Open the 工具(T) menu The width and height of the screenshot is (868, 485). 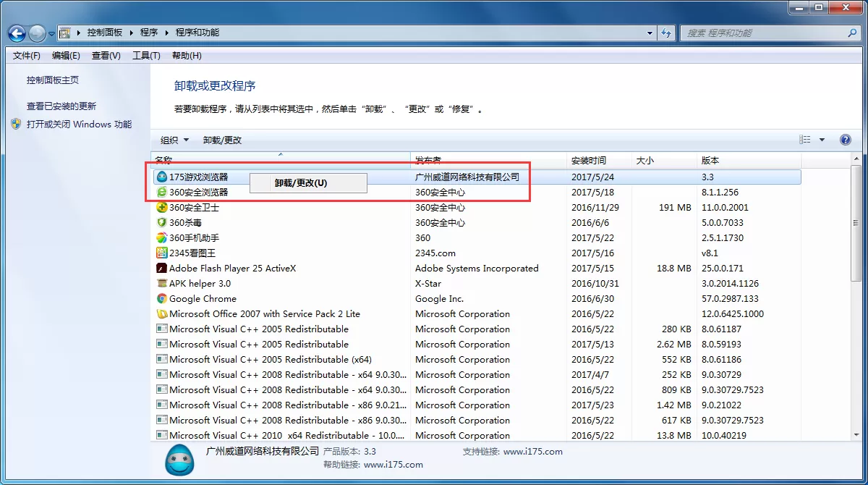[x=146, y=56]
